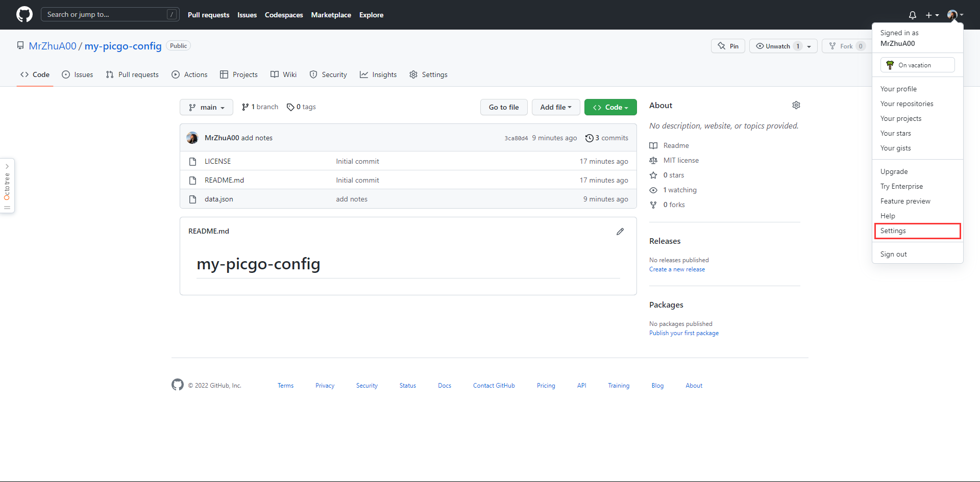
Task: Fork this repository
Action: 847,46
